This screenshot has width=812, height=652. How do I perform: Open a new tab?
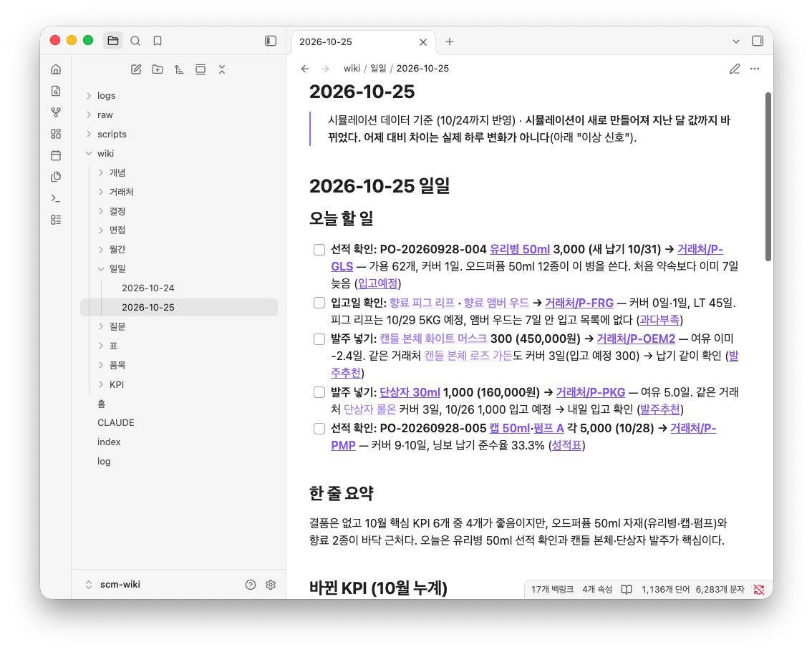(x=450, y=42)
